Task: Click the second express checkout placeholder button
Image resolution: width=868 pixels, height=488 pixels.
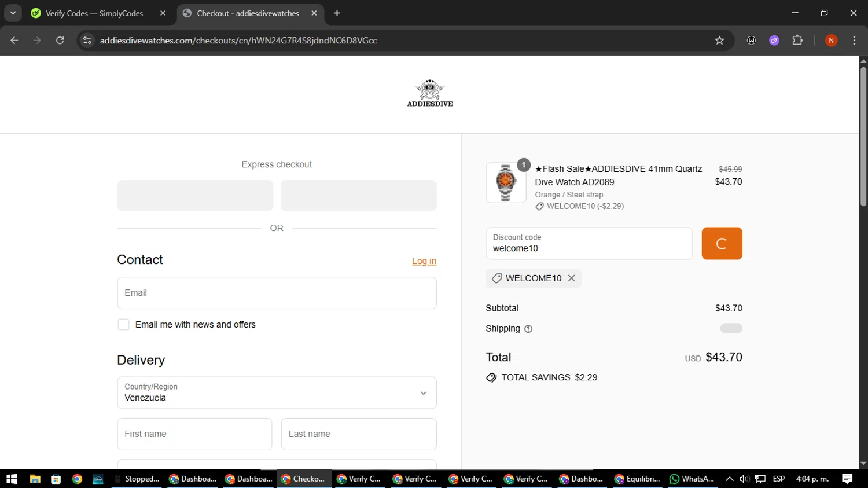Action: [x=359, y=195]
